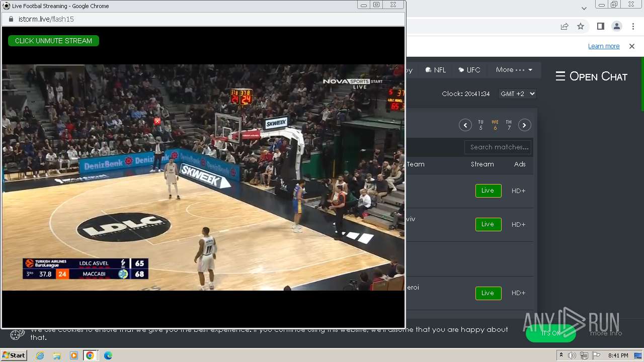Select Tuesday 5 in the date picker
644x362 pixels.
480,125
